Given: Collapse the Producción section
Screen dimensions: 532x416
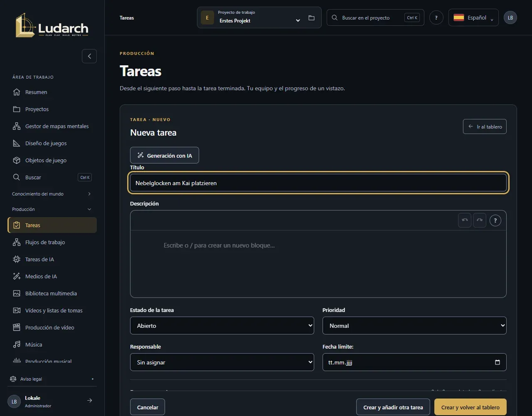Looking at the screenshot, I should click(x=52, y=209).
